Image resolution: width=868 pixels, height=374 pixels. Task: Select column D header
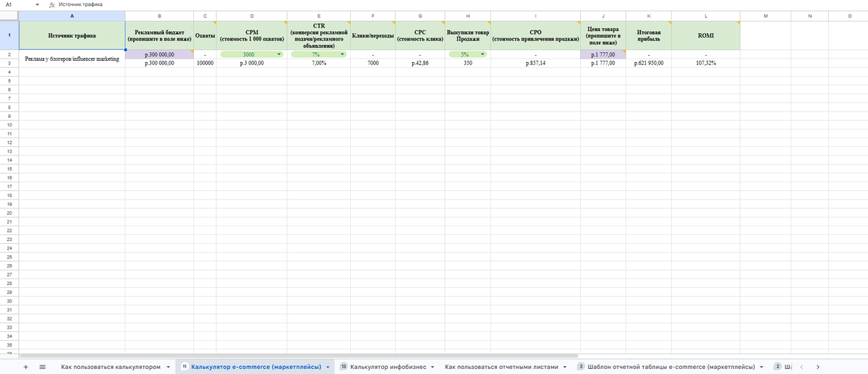click(x=252, y=15)
